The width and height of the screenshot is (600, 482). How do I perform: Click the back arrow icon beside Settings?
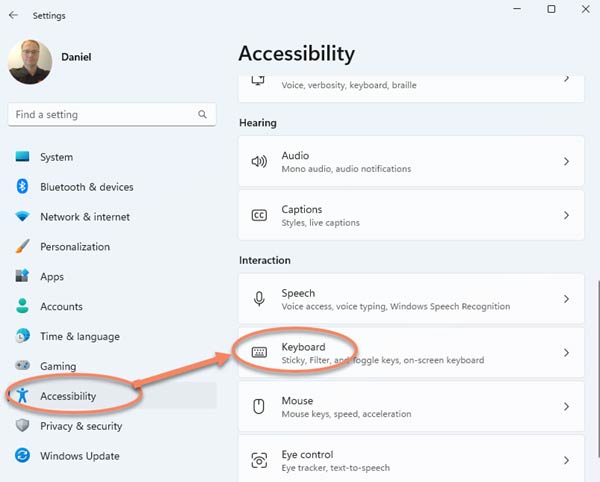coord(13,15)
